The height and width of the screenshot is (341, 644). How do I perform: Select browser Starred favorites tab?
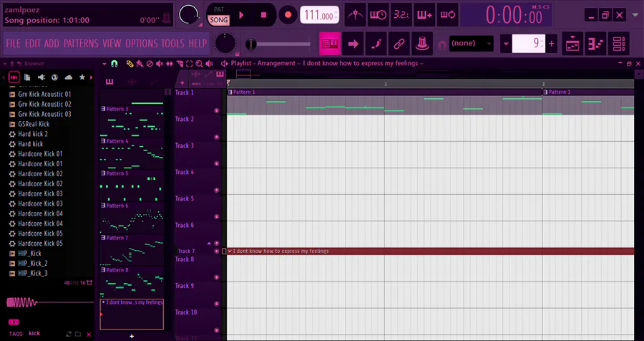82,77
